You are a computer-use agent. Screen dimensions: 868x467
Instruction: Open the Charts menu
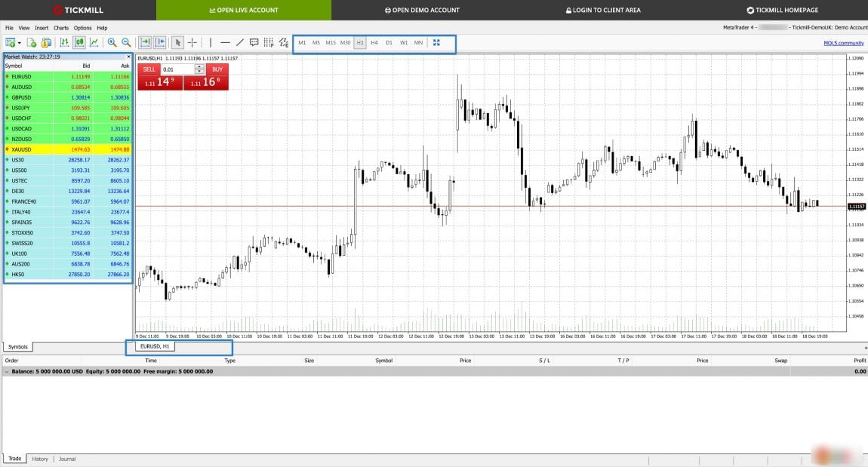tap(60, 28)
